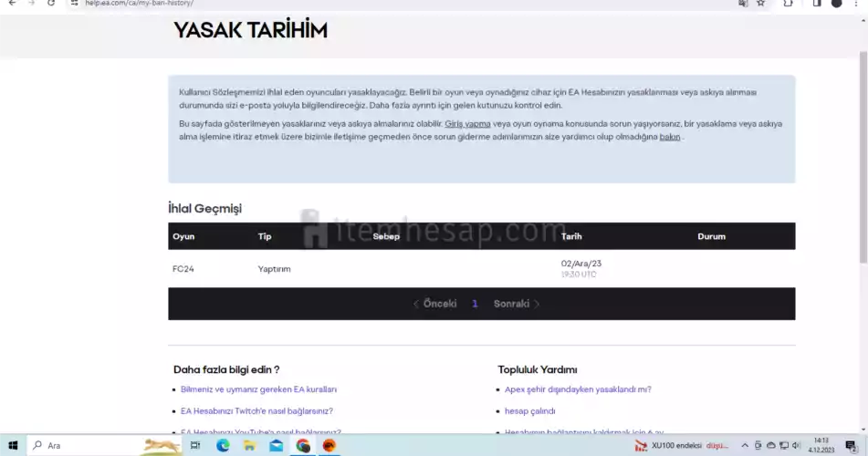This screenshot has width=868, height=456.
Task: Open 'Bilmeniz ve uymanız gereken EA kuralları' link
Action: [258, 389]
